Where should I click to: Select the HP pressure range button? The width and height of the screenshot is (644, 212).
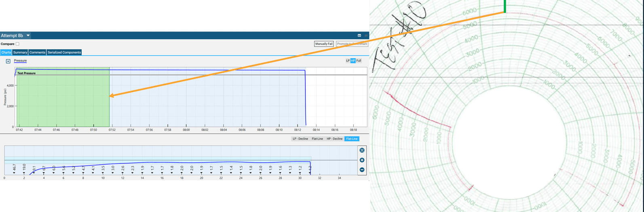point(353,61)
